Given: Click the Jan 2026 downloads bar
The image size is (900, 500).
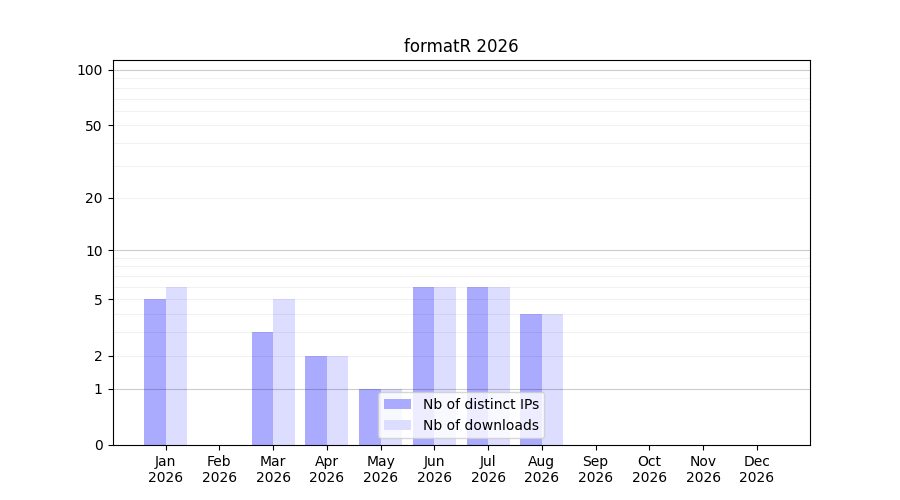Looking at the screenshot, I should [x=176, y=366].
